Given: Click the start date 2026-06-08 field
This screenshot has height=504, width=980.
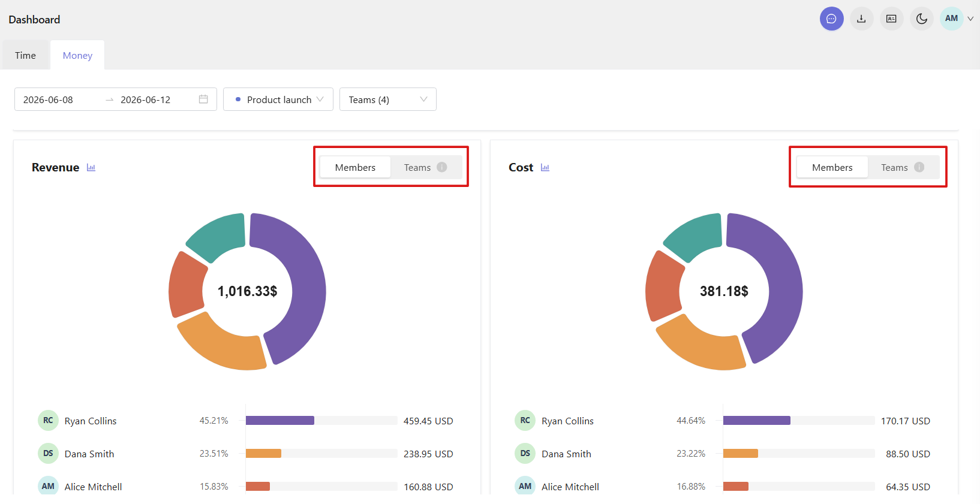Looking at the screenshot, I should click(x=57, y=99).
